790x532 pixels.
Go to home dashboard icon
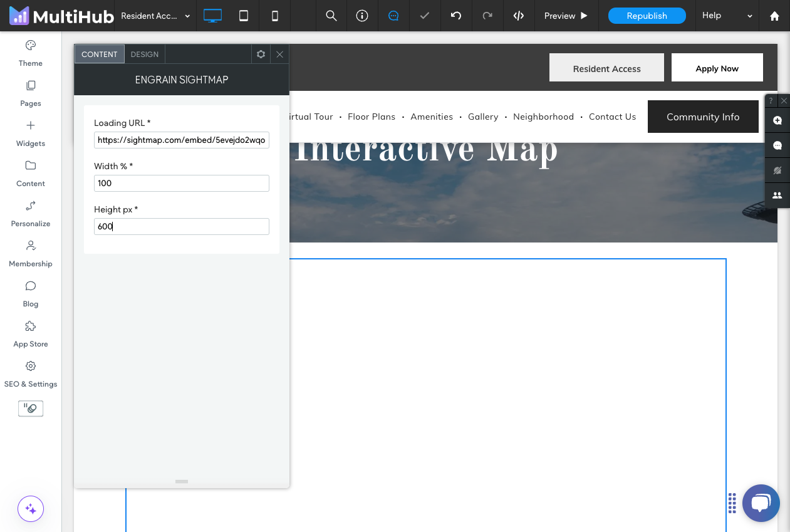(x=774, y=16)
